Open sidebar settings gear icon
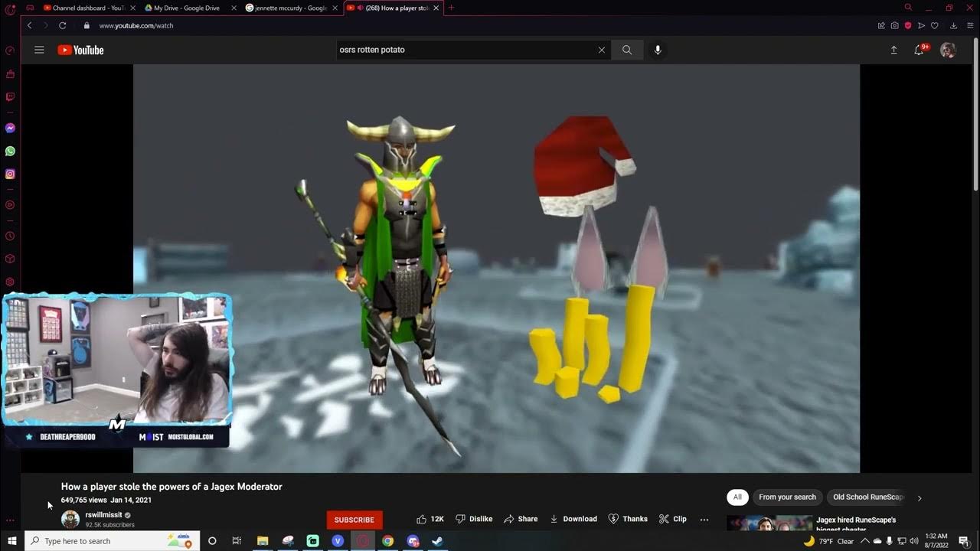The image size is (980, 551). tap(10, 282)
